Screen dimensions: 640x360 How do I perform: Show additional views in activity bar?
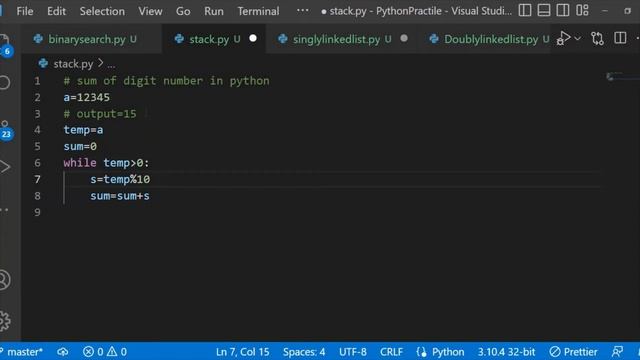tap(4, 210)
